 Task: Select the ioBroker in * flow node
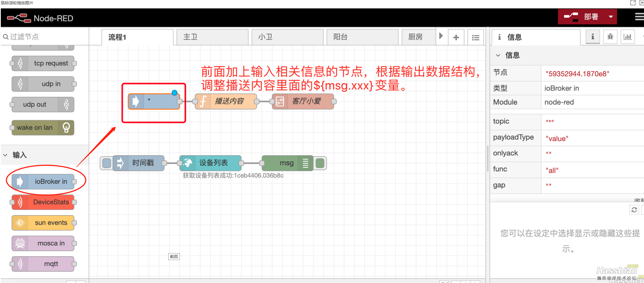tap(154, 101)
